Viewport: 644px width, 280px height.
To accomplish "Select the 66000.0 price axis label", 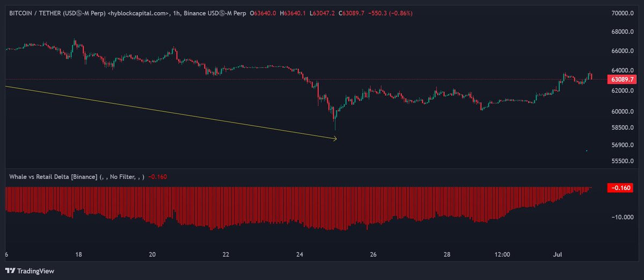I will pyautogui.click(x=622, y=51).
